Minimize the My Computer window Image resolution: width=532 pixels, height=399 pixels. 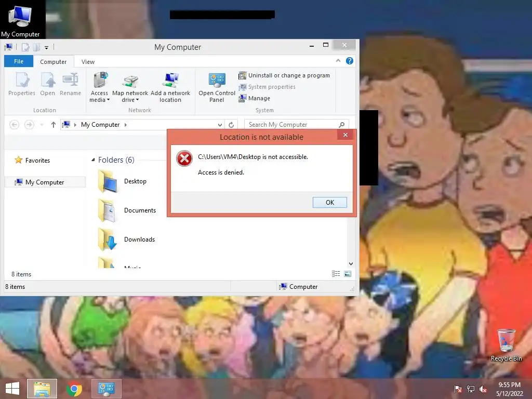pos(312,46)
